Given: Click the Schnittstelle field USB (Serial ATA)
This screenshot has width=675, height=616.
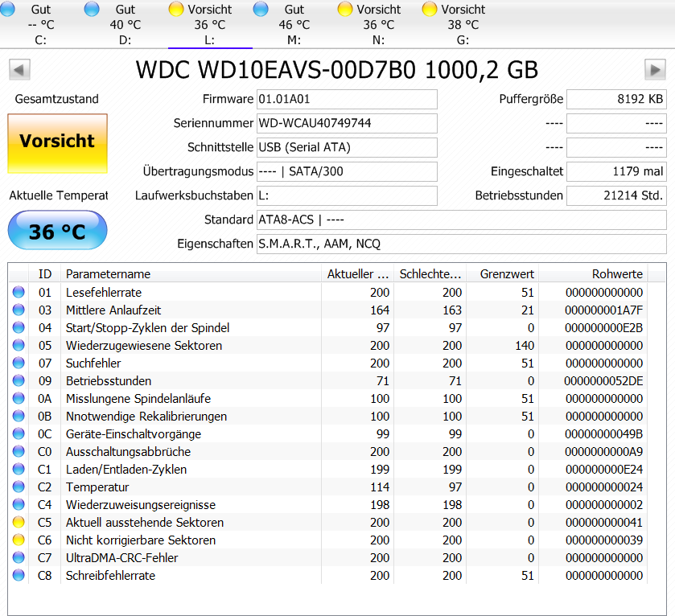Looking at the screenshot, I should tap(347, 147).
